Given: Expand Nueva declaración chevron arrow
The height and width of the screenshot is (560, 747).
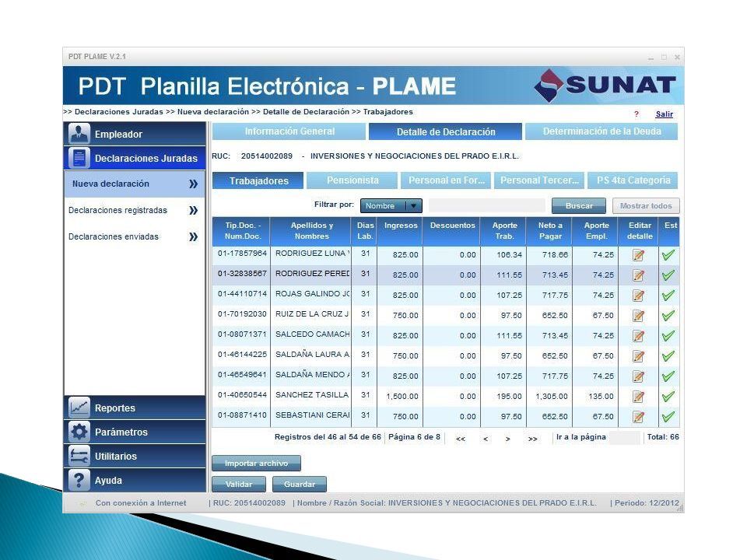Looking at the screenshot, I should [x=193, y=184].
